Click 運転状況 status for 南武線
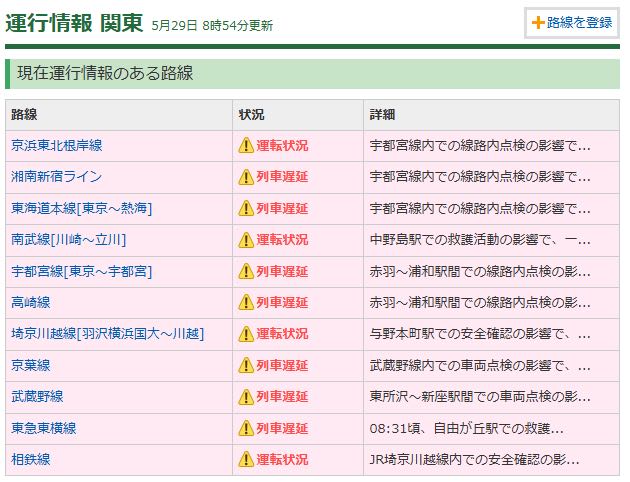630x482 pixels. coord(282,240)
